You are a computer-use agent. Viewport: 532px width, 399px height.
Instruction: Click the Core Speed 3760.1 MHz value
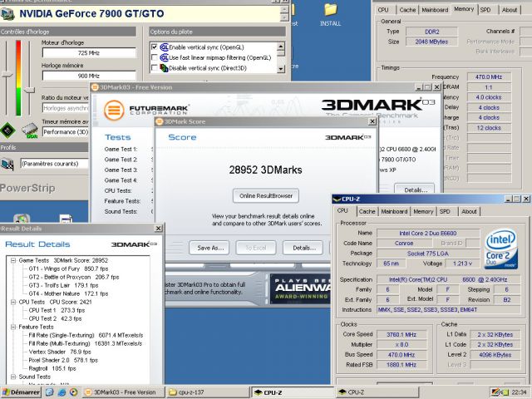[x=401, y=334]
